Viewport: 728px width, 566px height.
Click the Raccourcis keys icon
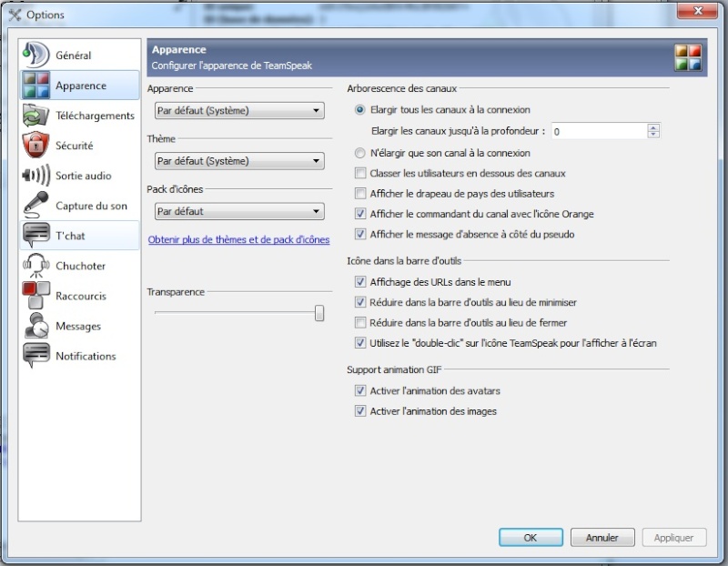pyautogui.click(x=35, y=296)
